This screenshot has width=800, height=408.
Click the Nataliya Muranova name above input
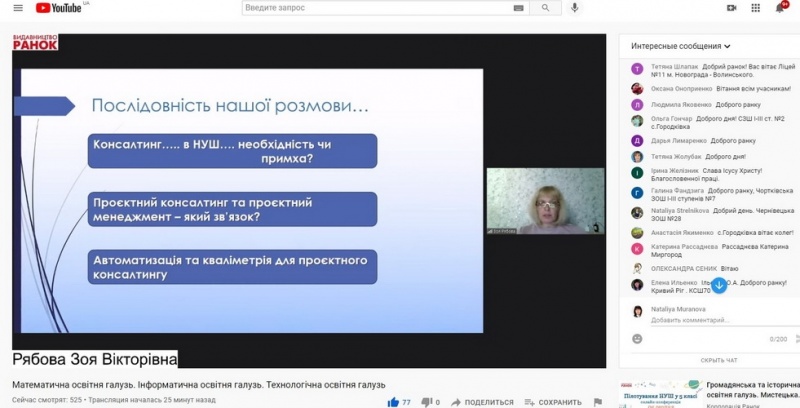677,309
